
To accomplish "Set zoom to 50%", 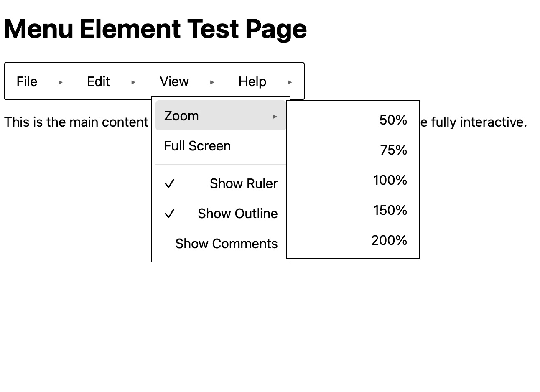I will 393,120.
